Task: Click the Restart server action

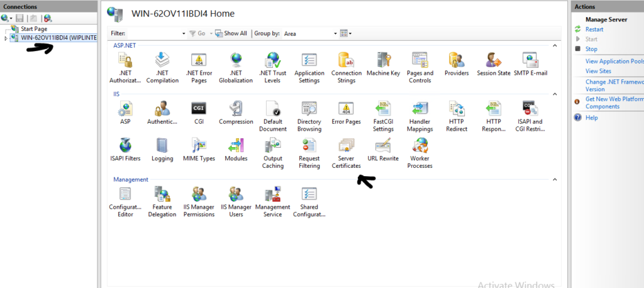Action: (594, 30)
